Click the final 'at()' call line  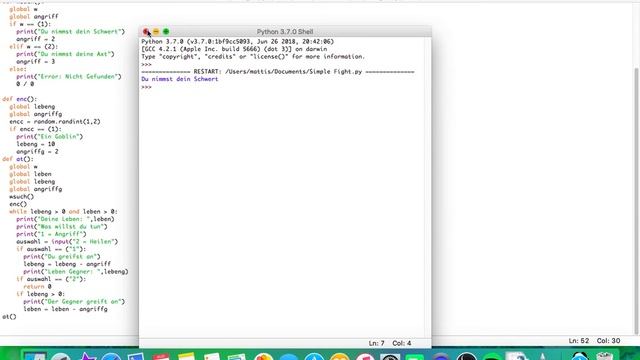coord(9,317)
